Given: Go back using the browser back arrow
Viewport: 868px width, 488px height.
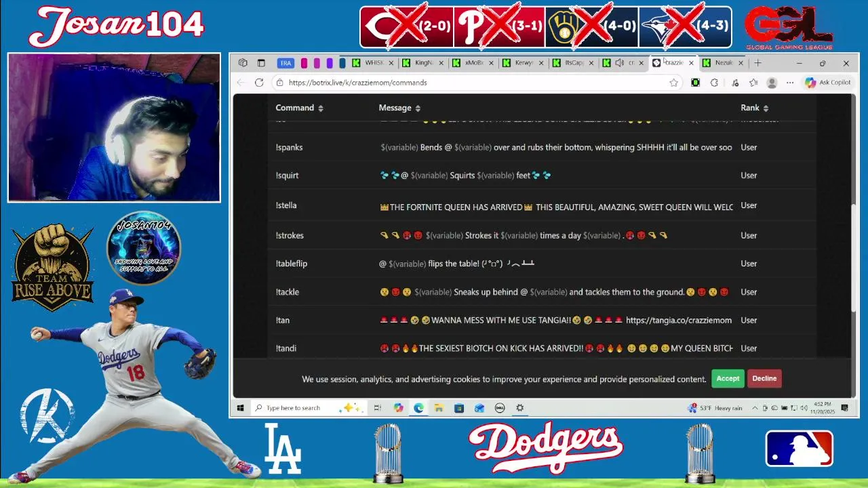Looking at the screenshot, I should (x=241, y=83).
